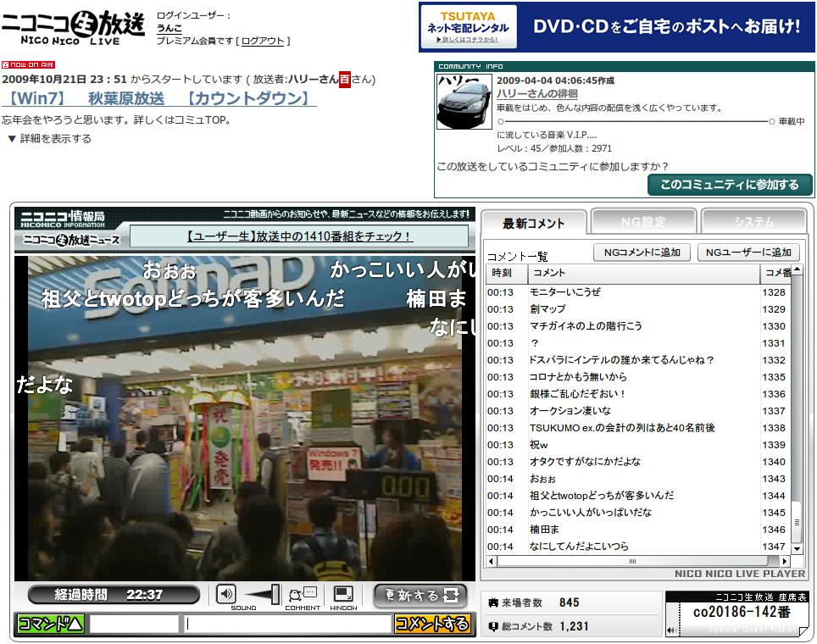Open the Win7 秋葉原放送 カウントダウン title link
Image resolution: width=817 pixels, height=644 pixels.
158,98
